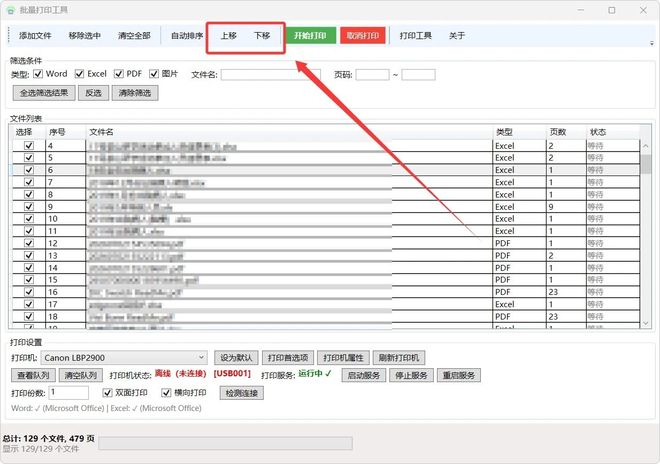Click the 状态 column header
This screenshot has width=660, height=464.
coord(613,132)
